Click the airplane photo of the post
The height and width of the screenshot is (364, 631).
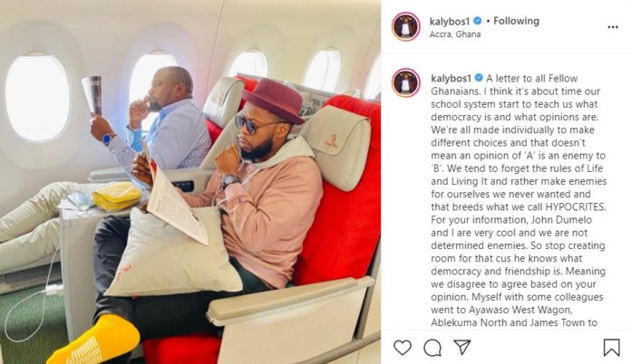(x=190, y=182)
